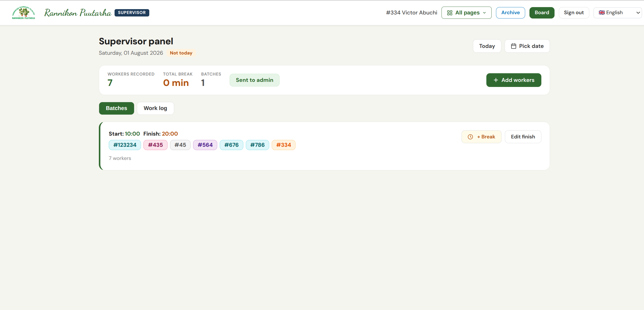Click the clock icon in Break button
The image size is (644, 310).
point(470,137)
